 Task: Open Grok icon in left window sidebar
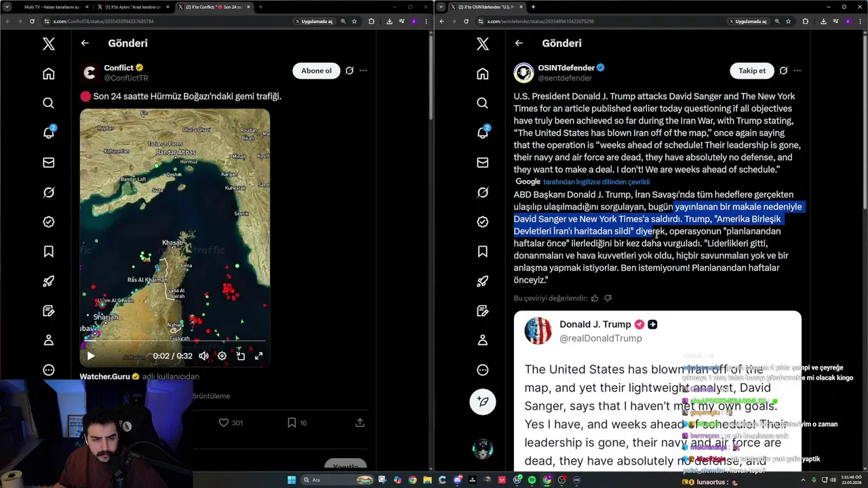pos(48,192)
